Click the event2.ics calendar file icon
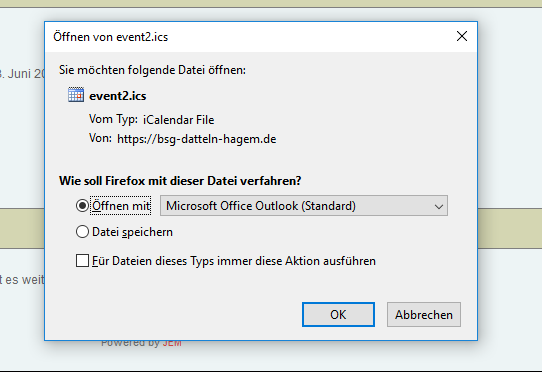 pyautogui.click(x=76, y=95)
